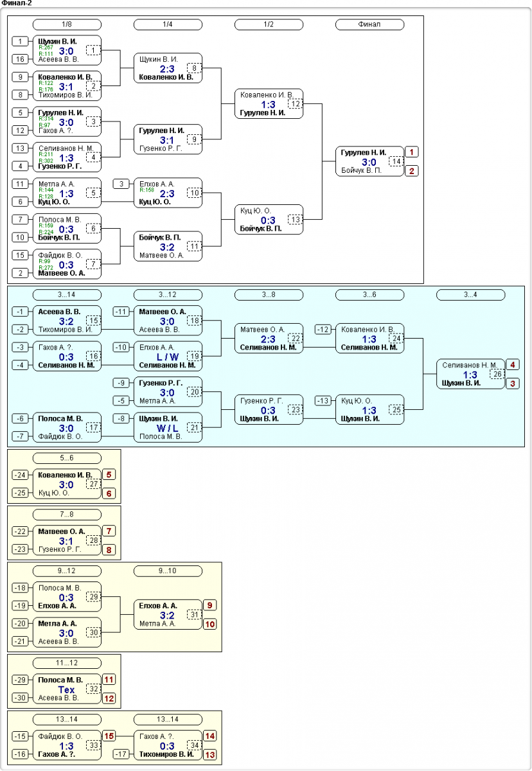Click the "5...6" round header
Image resolution: width=532 pixels, height=771 pixels.
point(67,459)
